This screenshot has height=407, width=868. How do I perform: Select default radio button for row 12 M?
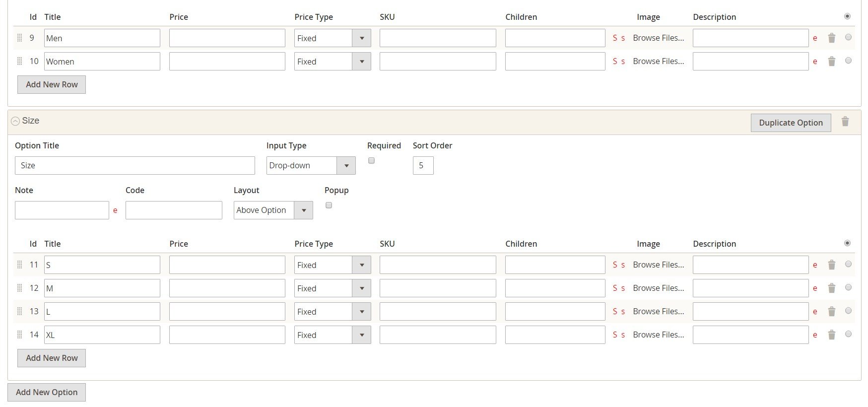click(x=848, y=287)
